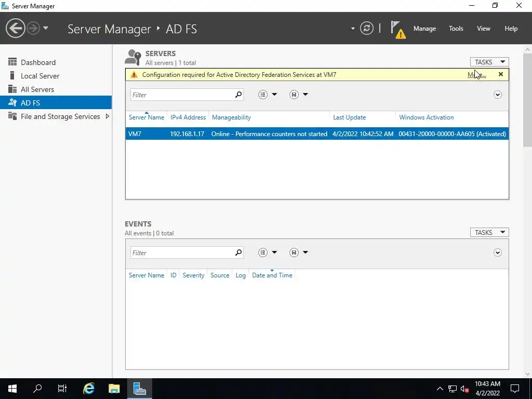Screen dimensions: 532x399
Task: Click activation 00431-20000-00000-AA605 cell
Action: pyautogui.click(x=452, y=134)
